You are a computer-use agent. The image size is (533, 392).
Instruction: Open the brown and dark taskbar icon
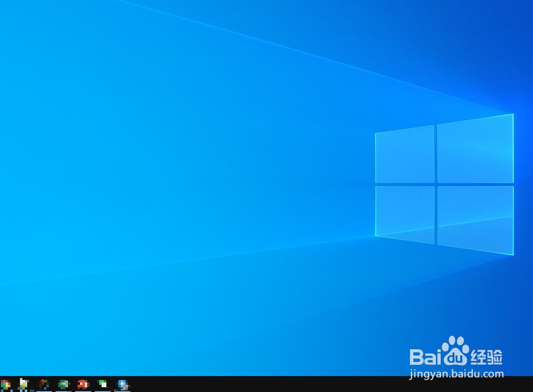[44, 384]
